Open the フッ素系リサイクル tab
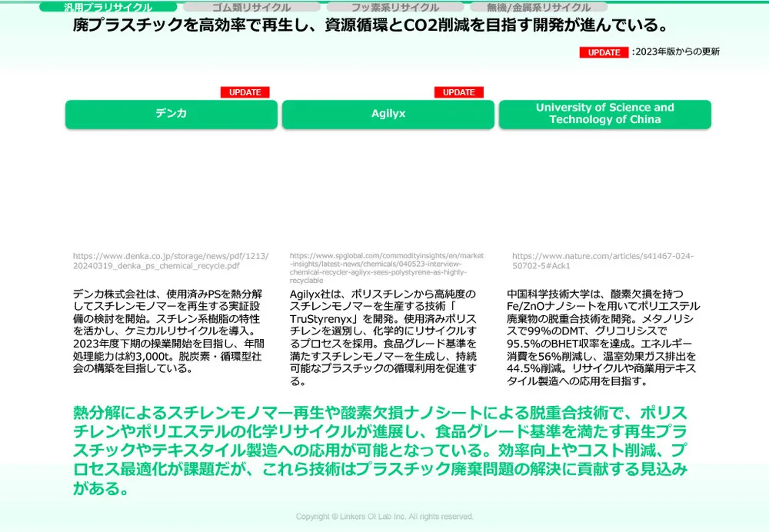 [394, 7]
